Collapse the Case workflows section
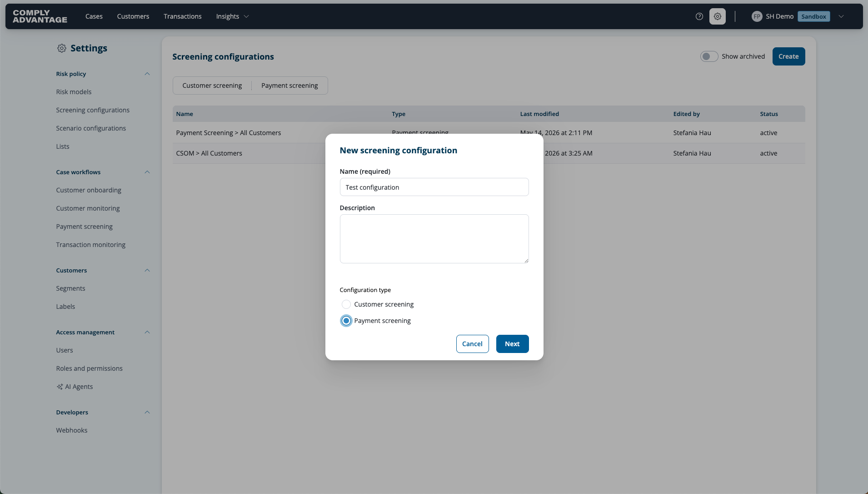 pos(147,172)
